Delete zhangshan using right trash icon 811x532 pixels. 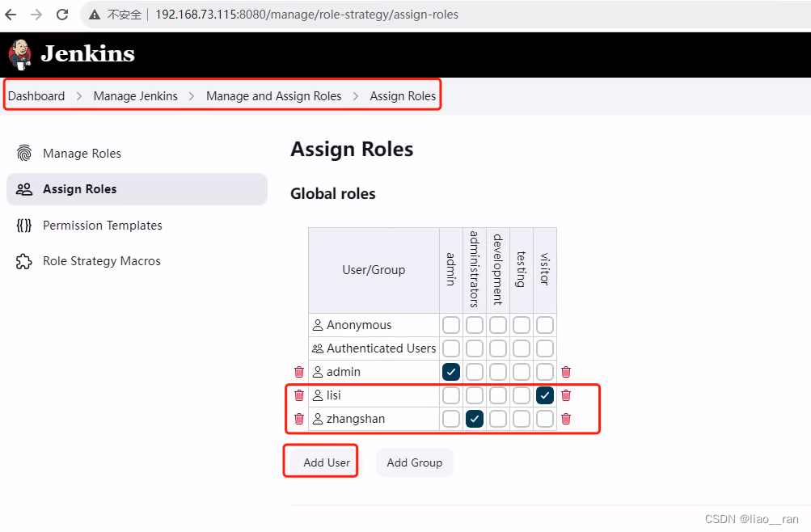(566, 418)
